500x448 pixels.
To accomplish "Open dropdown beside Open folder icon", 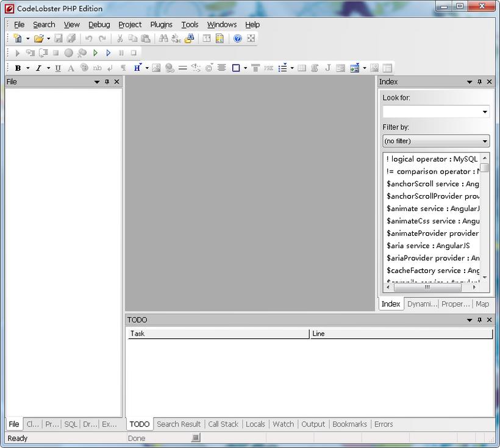I will pos(48,38).
